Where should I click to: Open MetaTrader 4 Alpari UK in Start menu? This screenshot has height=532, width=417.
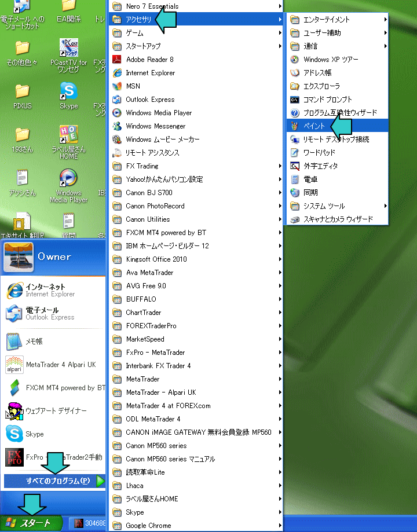pos(54,364)
